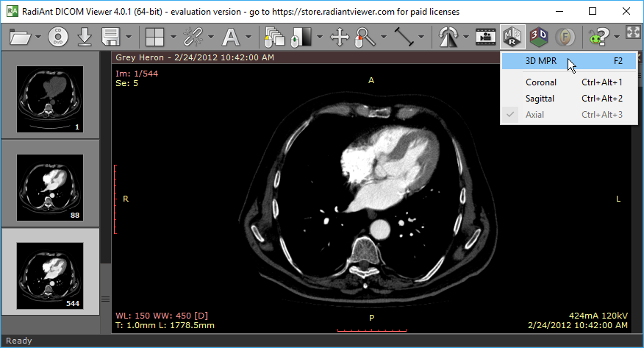Open the 3D volume rendering icon
Image resolution: width=644 pixels, height=348 pixels.
539,36
